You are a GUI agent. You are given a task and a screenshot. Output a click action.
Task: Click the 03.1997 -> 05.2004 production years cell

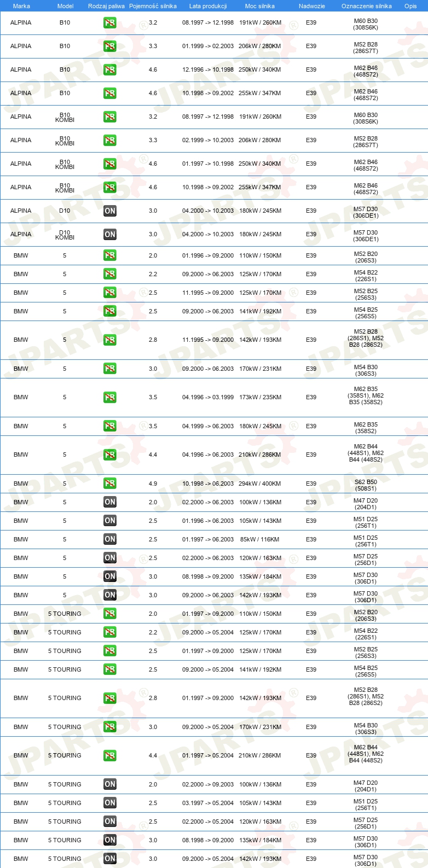(x=208, y=803)
